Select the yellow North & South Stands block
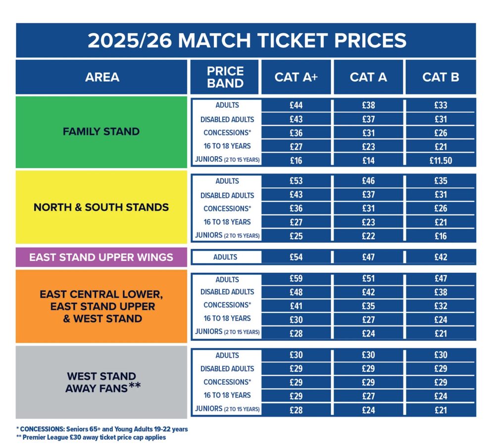The image size is (495, 448). (x=101, y=207)
